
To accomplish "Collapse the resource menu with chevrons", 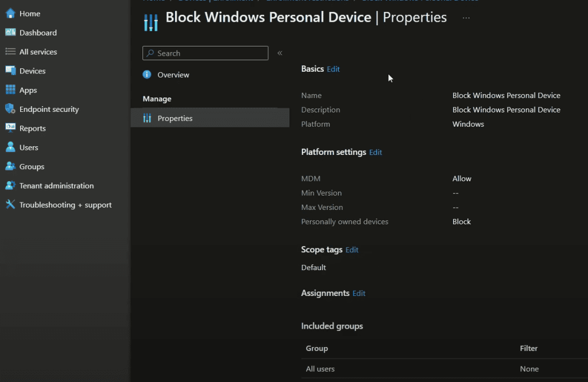I will [x=280, y=53].
